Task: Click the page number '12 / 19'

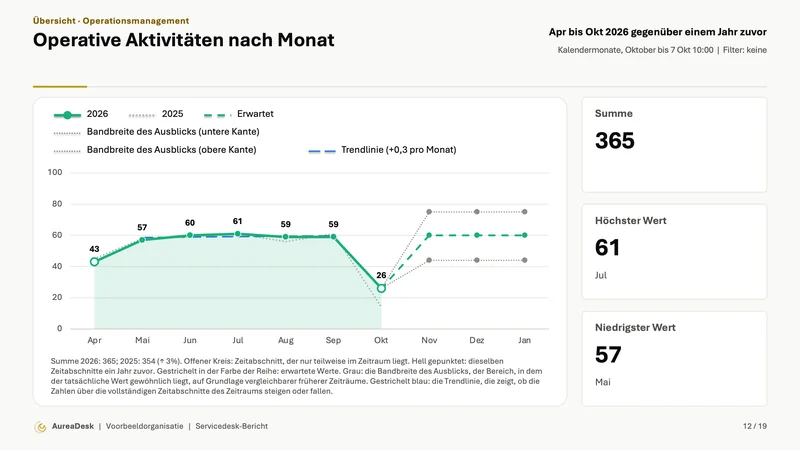Action: click(x=755, y=427)
